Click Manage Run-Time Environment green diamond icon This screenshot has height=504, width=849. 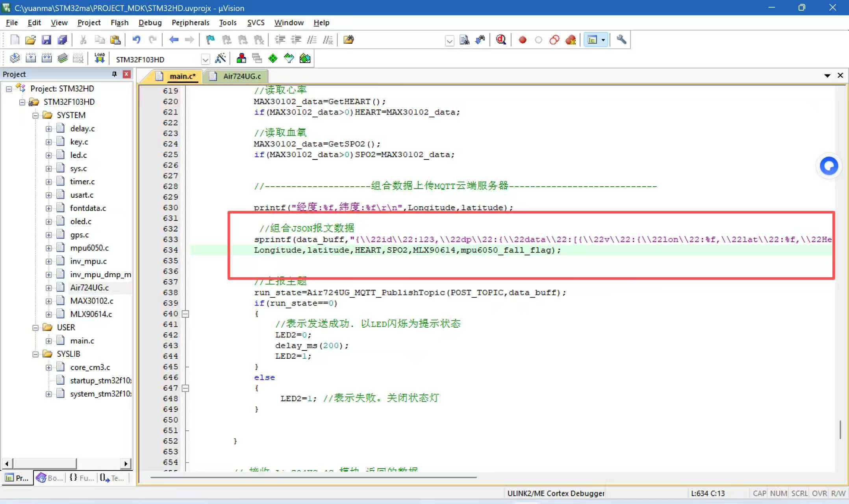272,59
